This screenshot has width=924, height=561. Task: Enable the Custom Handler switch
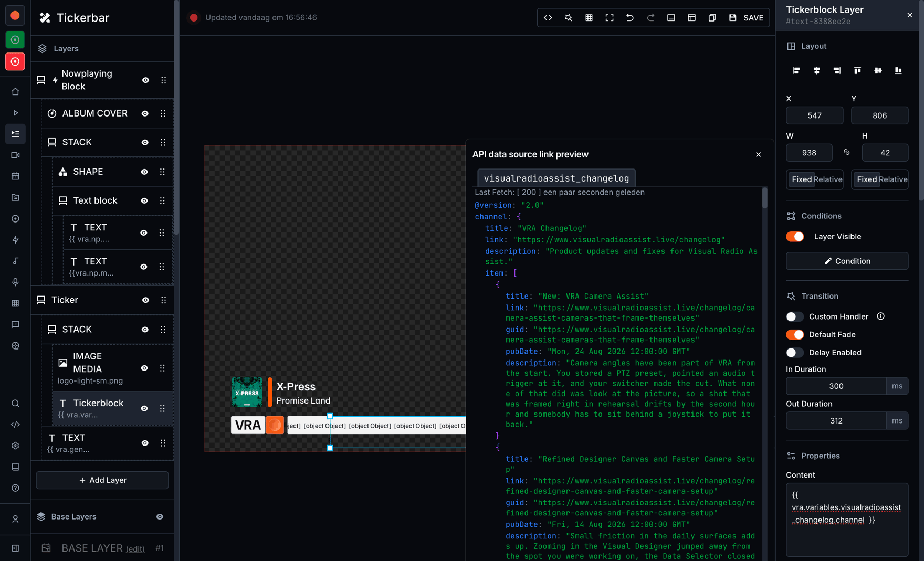795,316
